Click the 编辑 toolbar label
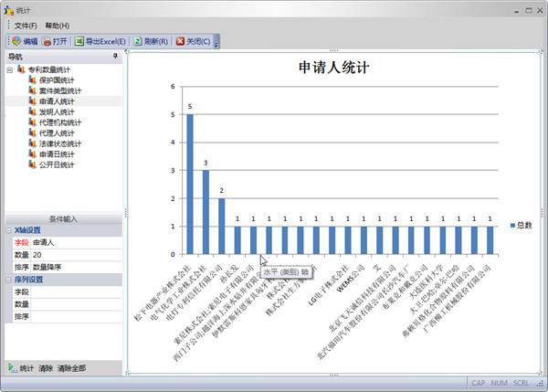The height and width of the screenshot is (392, 548). pyautogui.click(x=30, y=42)
